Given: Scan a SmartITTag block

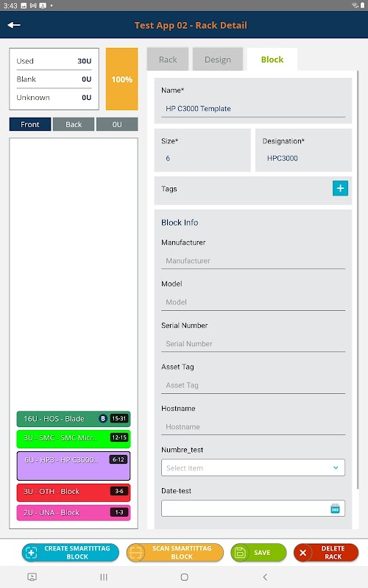Looking at the screenshot, I should [x=174, y=553].
